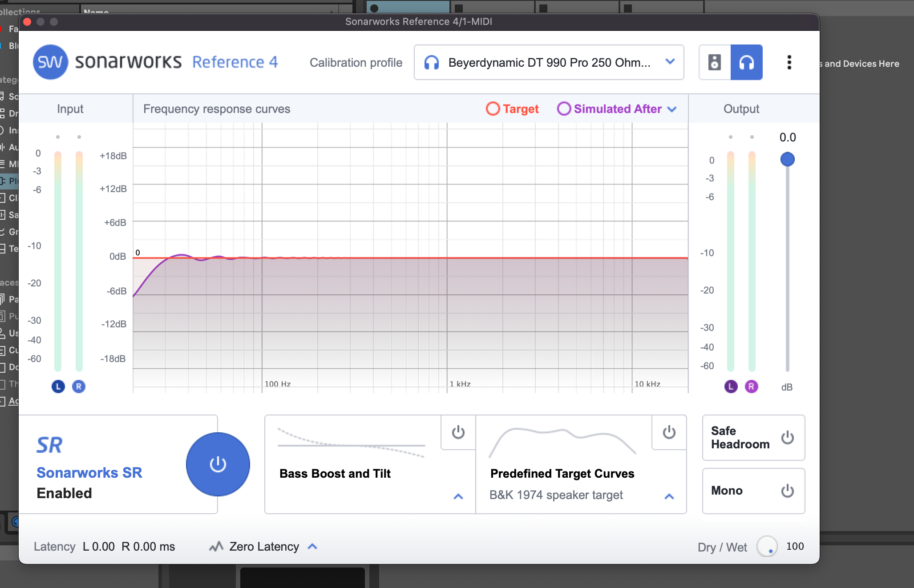
Task: Switch to speaker calibration mode icon
Action: (715, 62)
